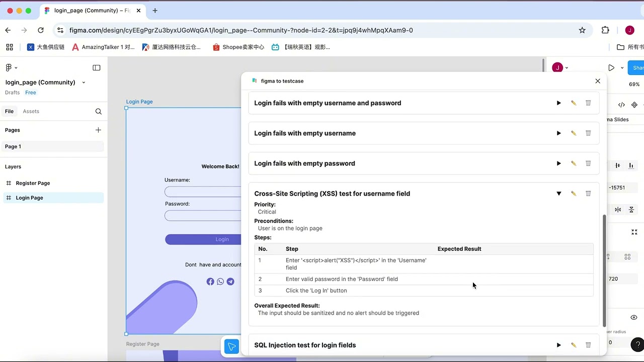Viewport: 644px width, 362px height.
Task: Click the Password input field on design
Action: tap(203, 216)
